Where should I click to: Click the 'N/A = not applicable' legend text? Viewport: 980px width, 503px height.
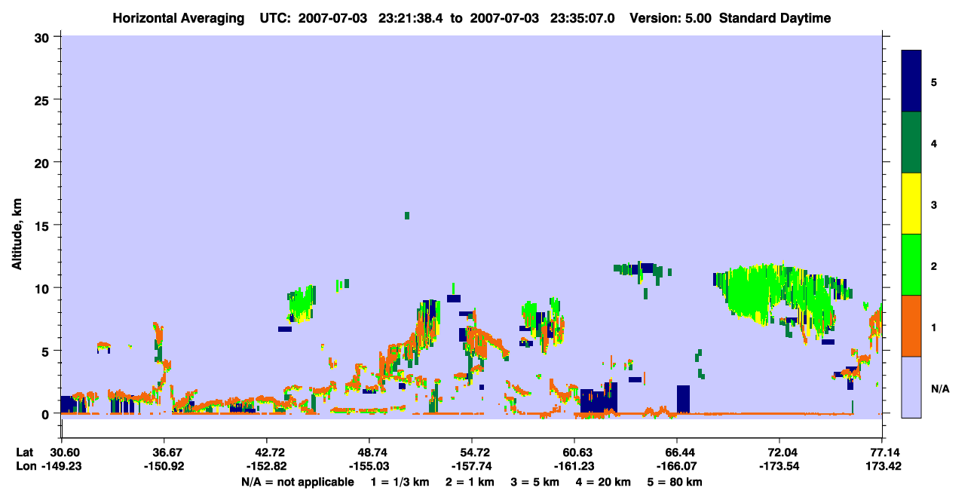[298, 482]
